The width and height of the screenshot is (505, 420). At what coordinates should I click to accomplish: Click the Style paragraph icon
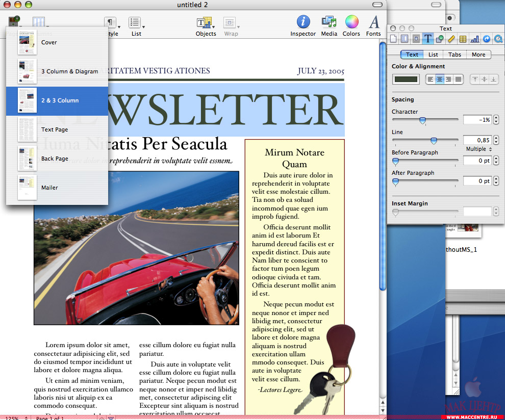tap(110, 22)
